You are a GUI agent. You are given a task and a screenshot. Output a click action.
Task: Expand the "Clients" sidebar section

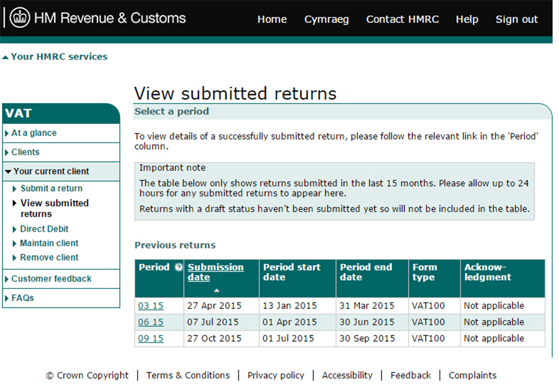25,152
